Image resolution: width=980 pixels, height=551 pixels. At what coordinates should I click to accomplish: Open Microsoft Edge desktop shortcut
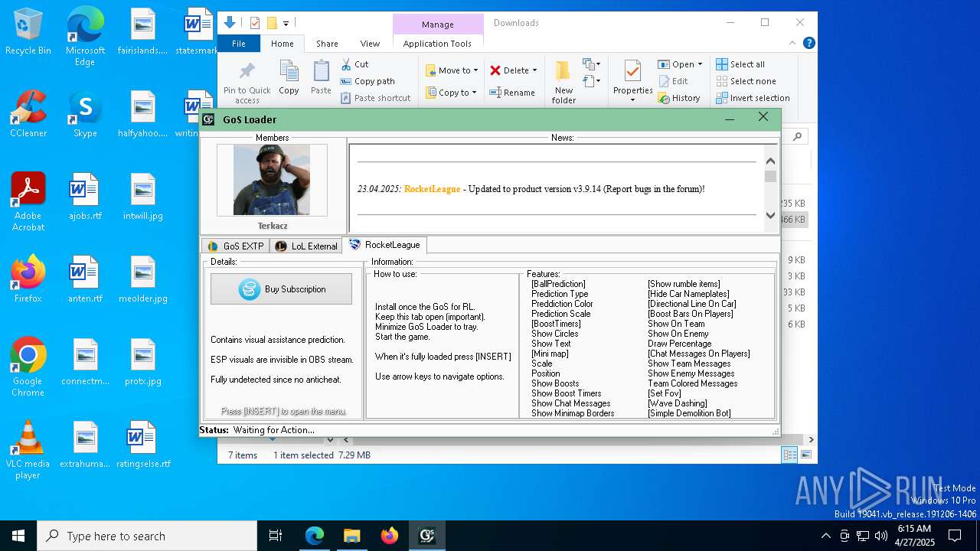(x=85, y=37)
